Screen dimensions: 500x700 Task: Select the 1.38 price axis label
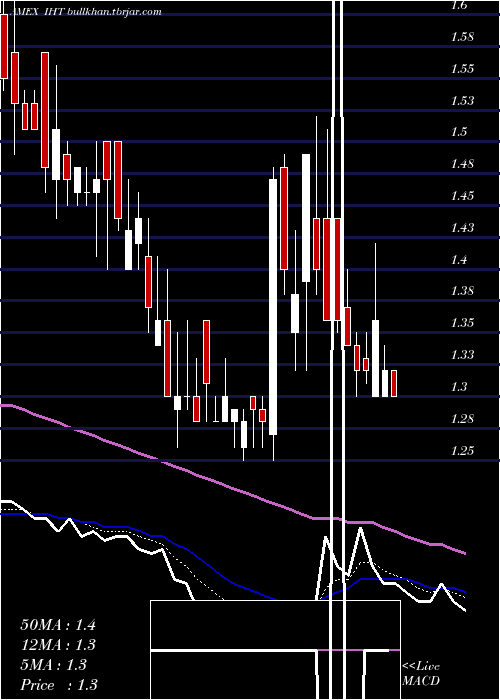[x=463, y=291]
